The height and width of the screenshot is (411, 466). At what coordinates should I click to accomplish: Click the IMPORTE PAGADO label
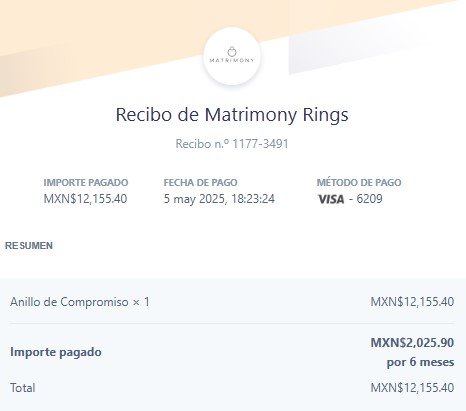(86, 183)
